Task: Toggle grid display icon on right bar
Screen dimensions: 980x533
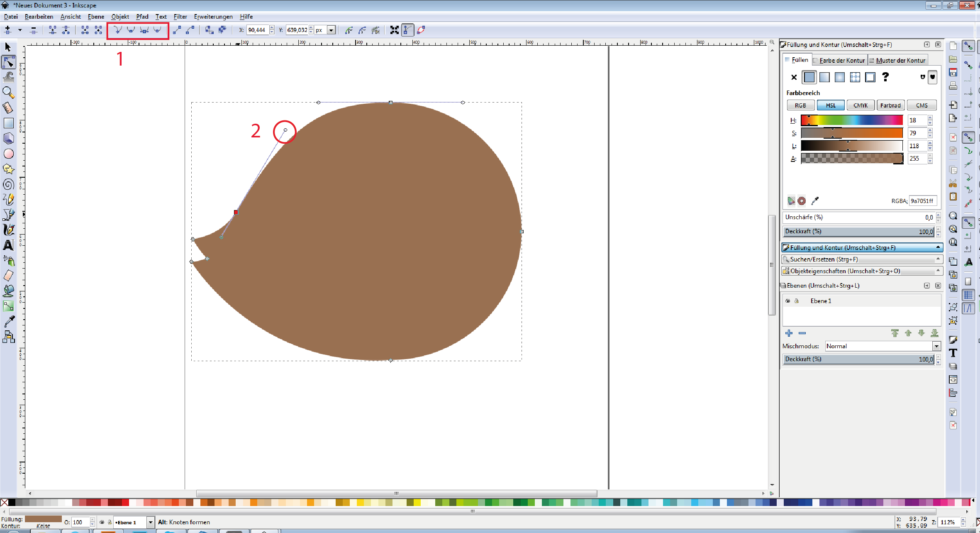Action: [x=968, y=295]
